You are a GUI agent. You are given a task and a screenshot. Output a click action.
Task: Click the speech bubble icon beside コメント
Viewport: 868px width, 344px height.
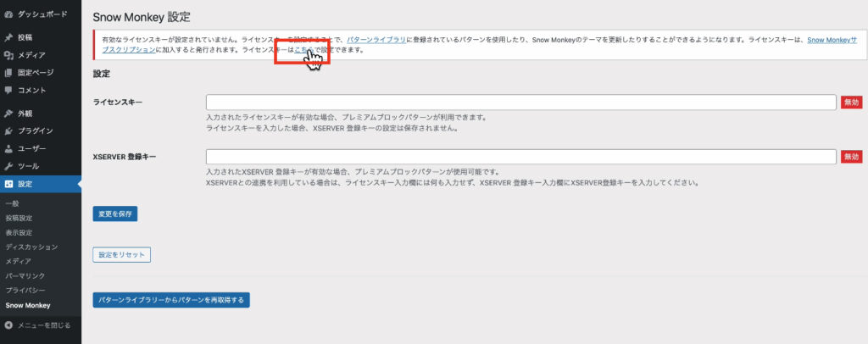tap(8, 91)
